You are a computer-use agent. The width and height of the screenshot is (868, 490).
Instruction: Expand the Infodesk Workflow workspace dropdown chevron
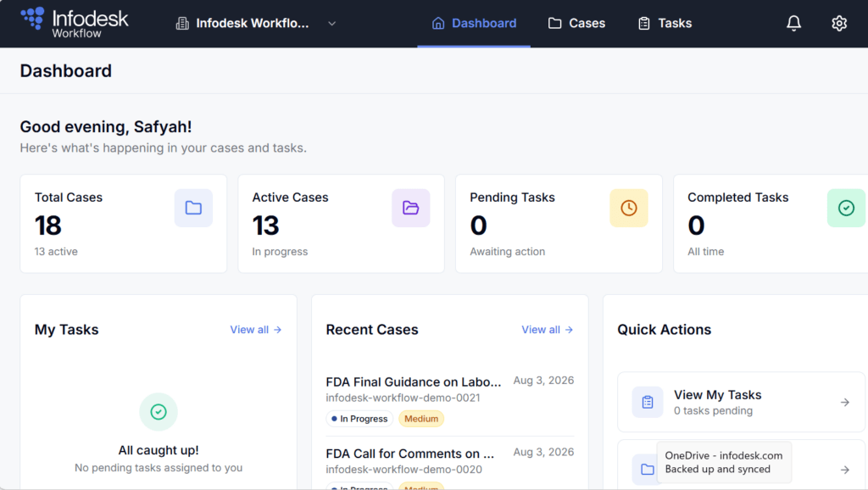tap(331, 23)
